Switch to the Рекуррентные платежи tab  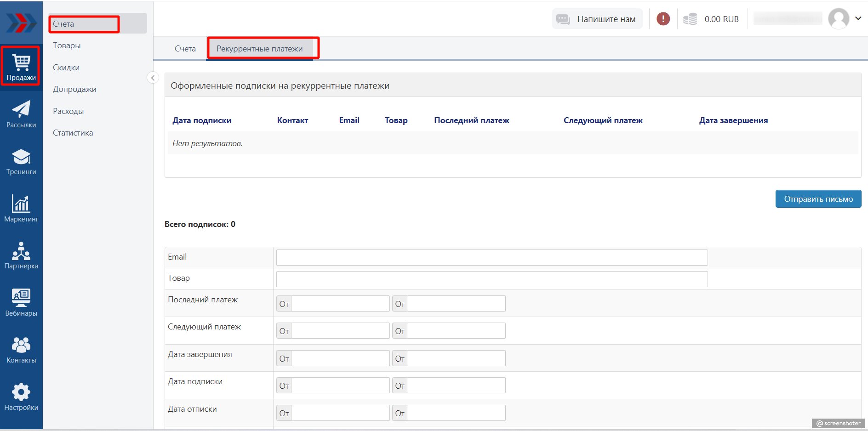point(259,49)
